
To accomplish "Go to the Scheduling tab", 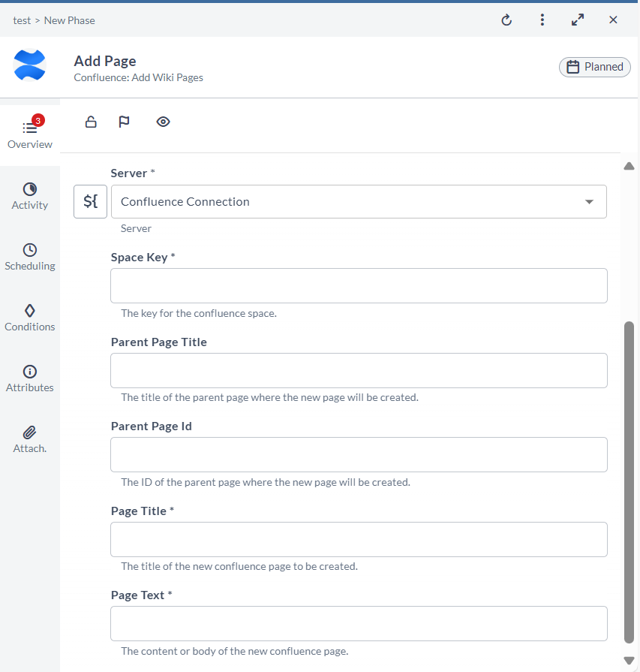I will 30,257.
